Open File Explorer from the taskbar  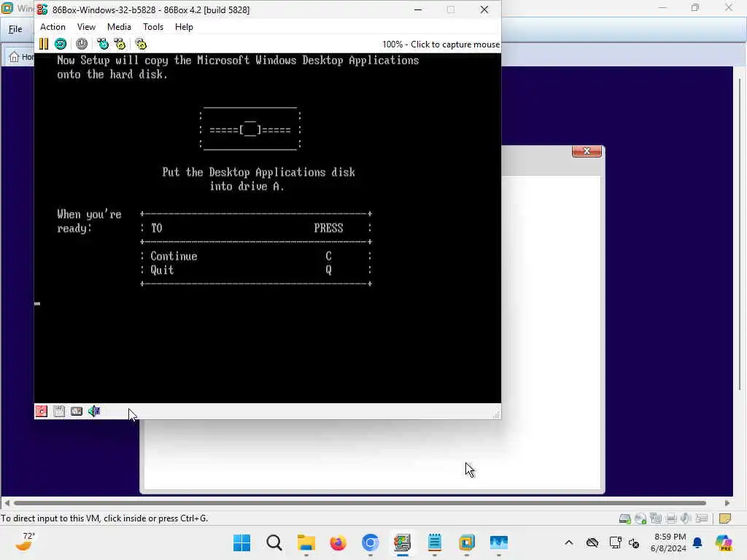click(x=306, y=542)
